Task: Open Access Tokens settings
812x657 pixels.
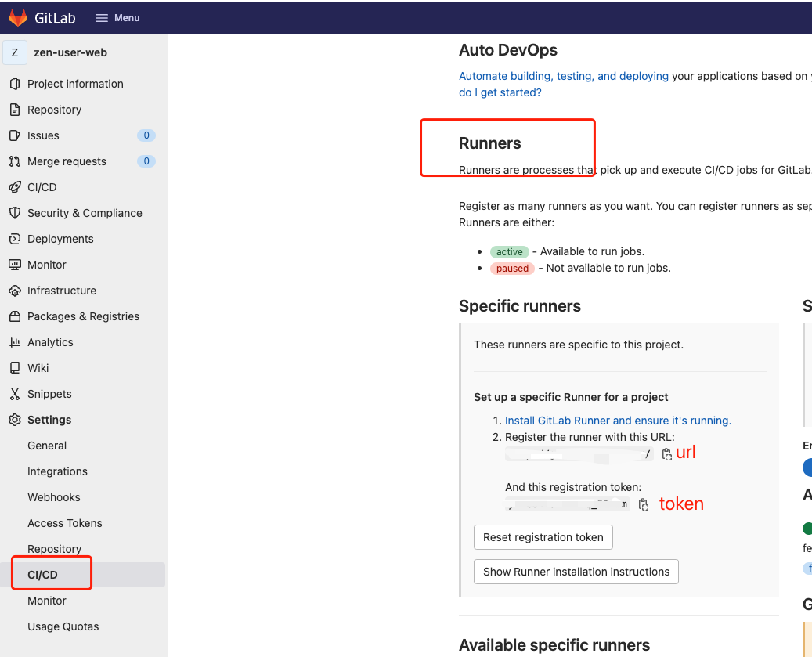Action: 65,523
